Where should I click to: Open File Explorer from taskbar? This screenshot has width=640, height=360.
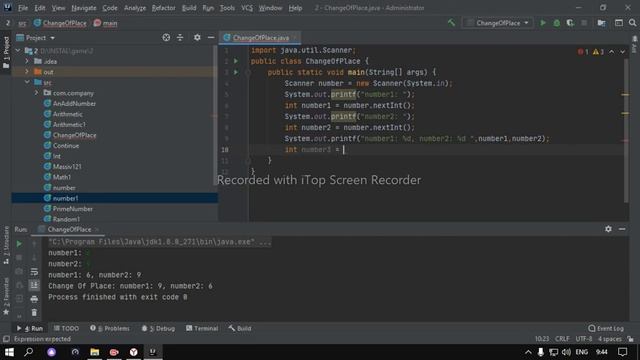coord(94,352)
